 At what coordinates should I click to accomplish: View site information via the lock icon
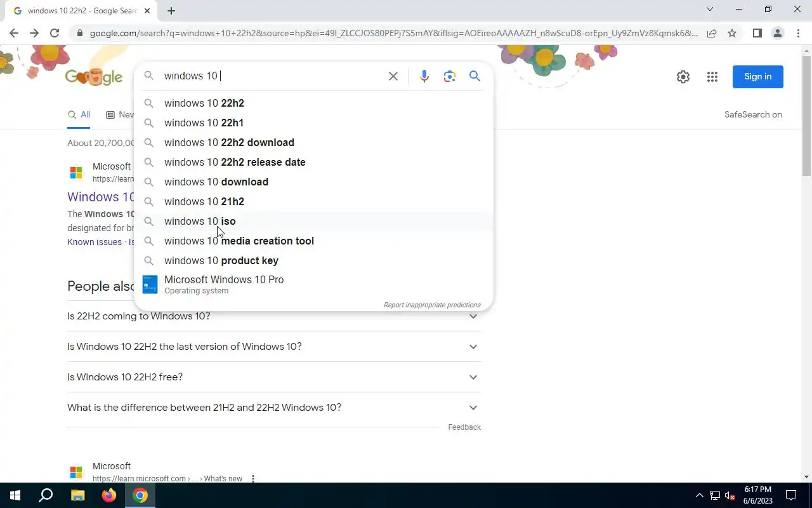coord(79,33)
